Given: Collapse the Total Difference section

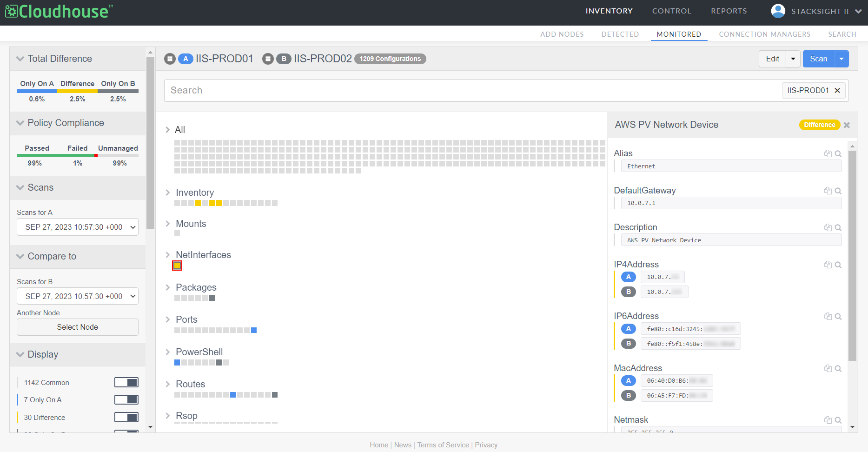Looking at the screenshot, I should point(20,59).
